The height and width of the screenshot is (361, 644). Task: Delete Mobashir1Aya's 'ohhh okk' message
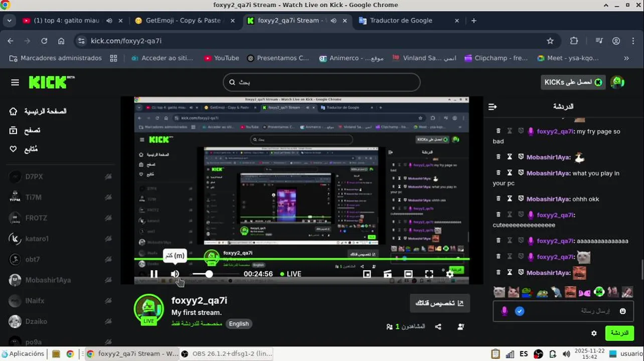tap(498, 199)
